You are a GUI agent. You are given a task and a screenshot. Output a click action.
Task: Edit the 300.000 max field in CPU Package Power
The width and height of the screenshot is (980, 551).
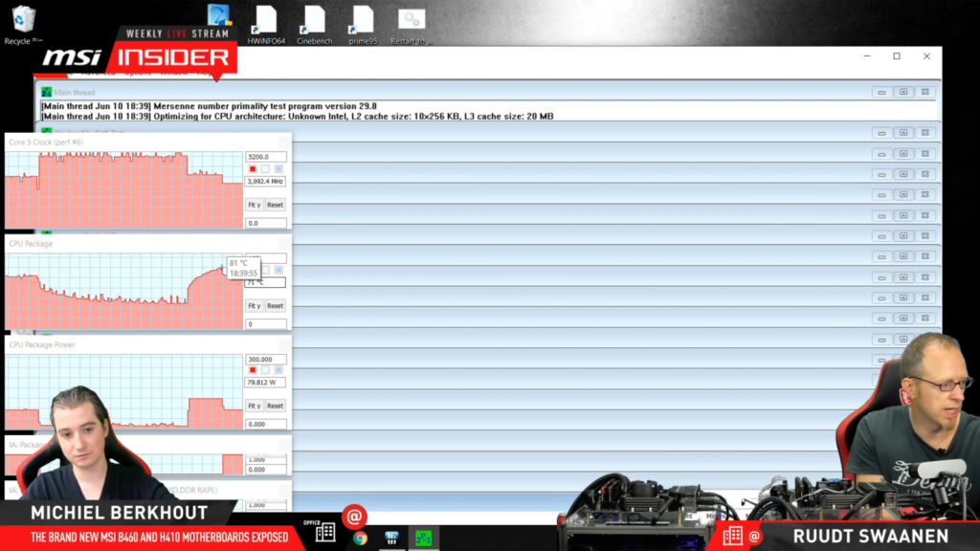[x=266, y=360]
